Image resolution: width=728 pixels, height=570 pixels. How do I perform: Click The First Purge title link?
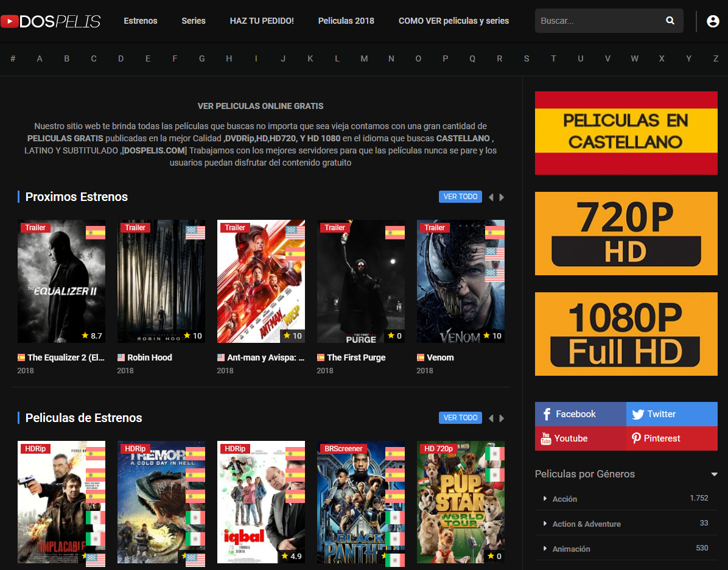click(x=356, y=357)
